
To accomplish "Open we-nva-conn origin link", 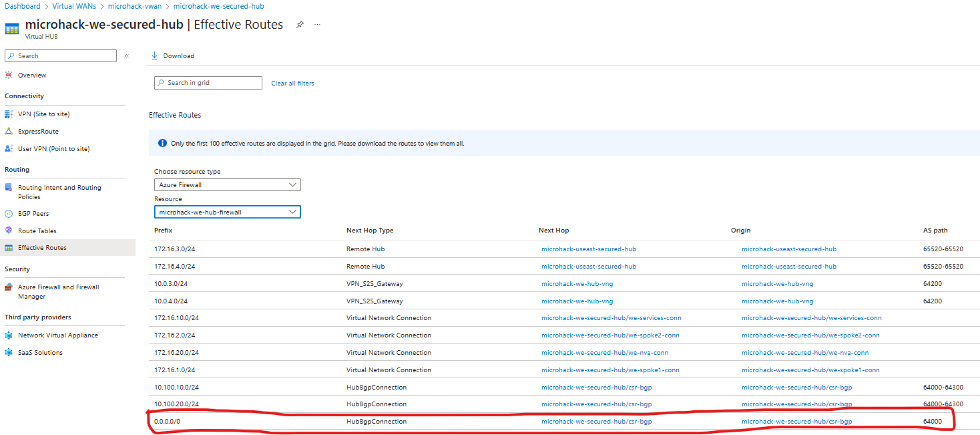I will click(x=805, y=353).
